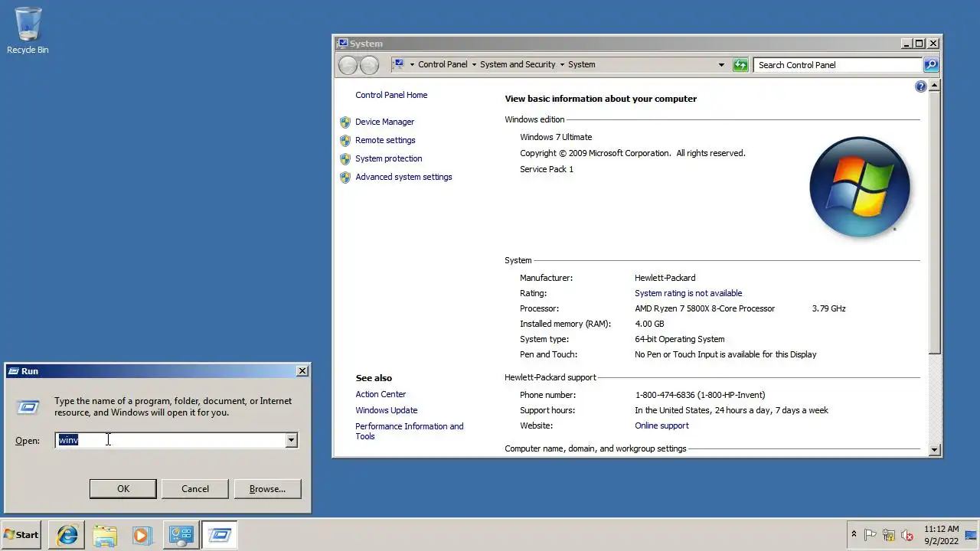This screenshot has width=980, height=551.
Task: Click the Windows 7 Ultimate text
Action: pyautogui.click(x=556, y=137)
